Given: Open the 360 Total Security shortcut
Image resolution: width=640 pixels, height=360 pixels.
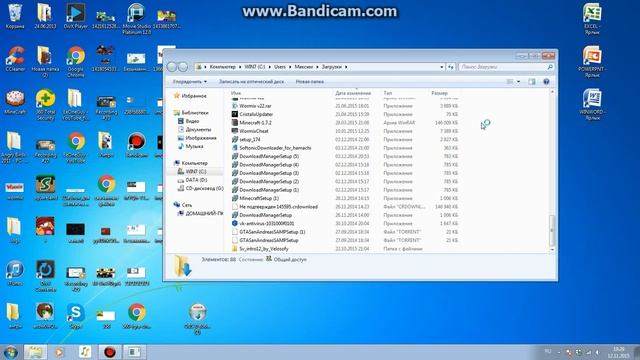Looking at the screenshot, I should 45,105.
